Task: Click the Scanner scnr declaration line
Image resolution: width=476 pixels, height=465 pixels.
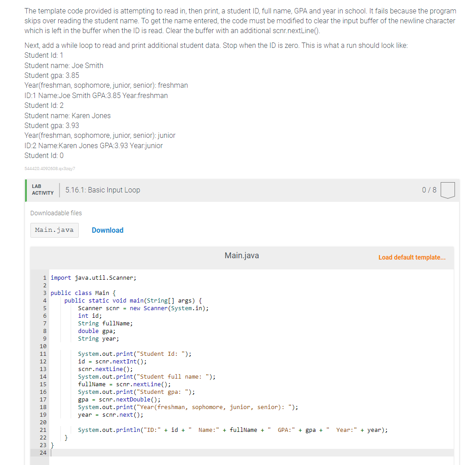Action: (x=143, y=308)
